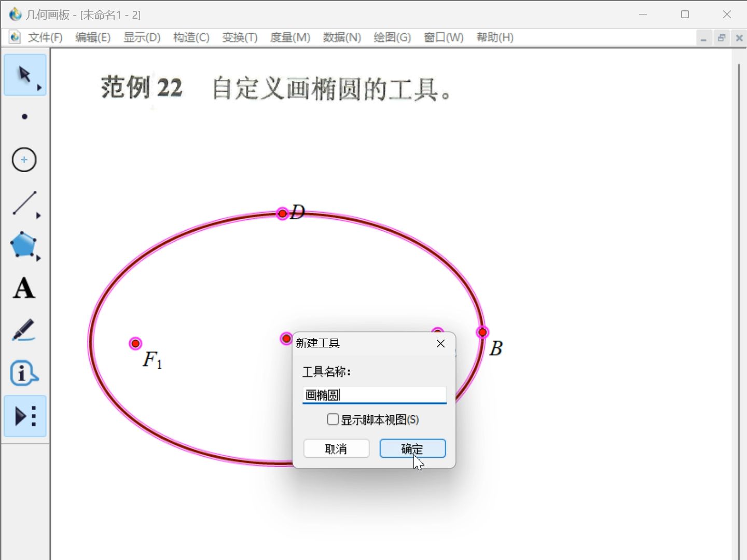Viewport: 747px width, 560px height.
Task: Open the 变换(T) menu
Action: 240,37
